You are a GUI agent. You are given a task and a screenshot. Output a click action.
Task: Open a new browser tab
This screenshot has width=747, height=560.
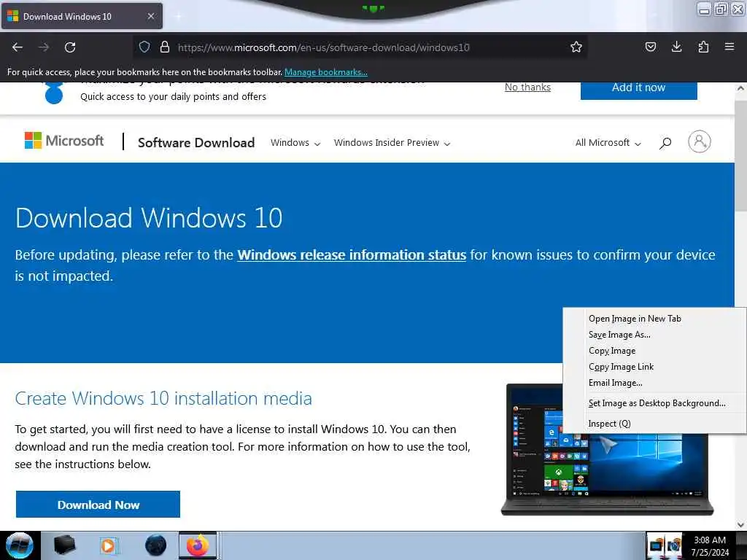[x=178, y=16]
